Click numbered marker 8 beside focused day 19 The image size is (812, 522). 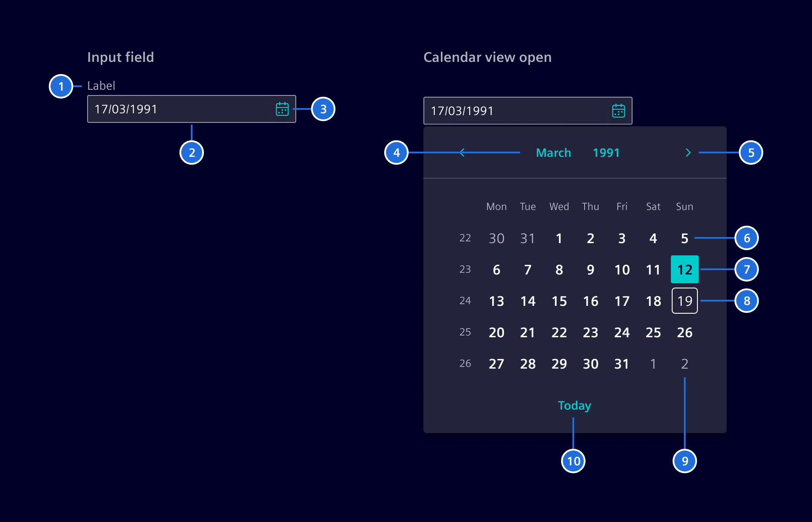(747, 301)
